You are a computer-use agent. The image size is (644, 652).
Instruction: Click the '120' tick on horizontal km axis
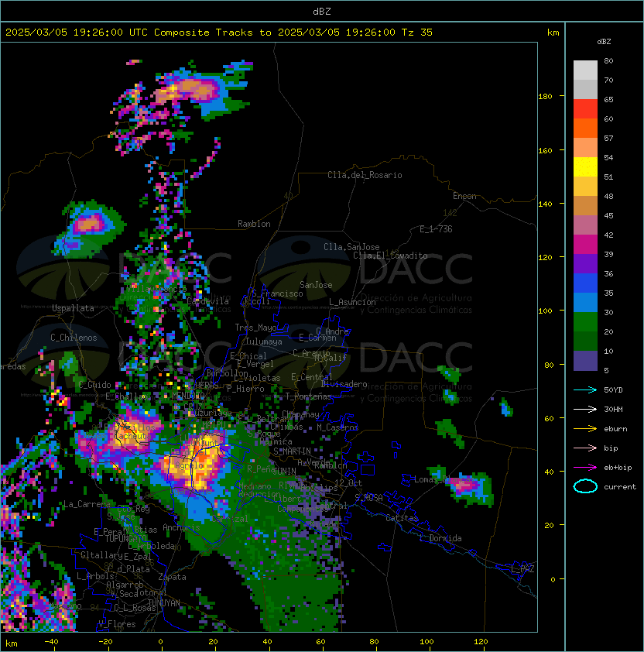click(481, 642)
